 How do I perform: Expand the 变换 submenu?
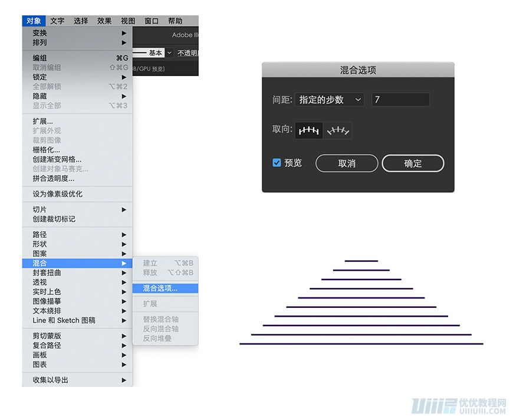click(x=77, y=33)
